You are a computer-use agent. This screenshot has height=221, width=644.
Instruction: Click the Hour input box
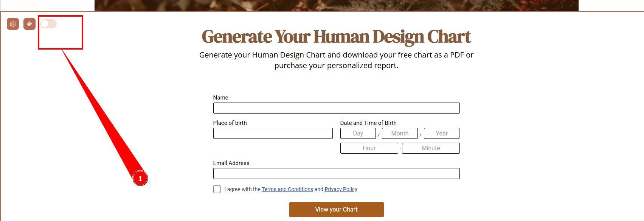(x=369, y=148)
